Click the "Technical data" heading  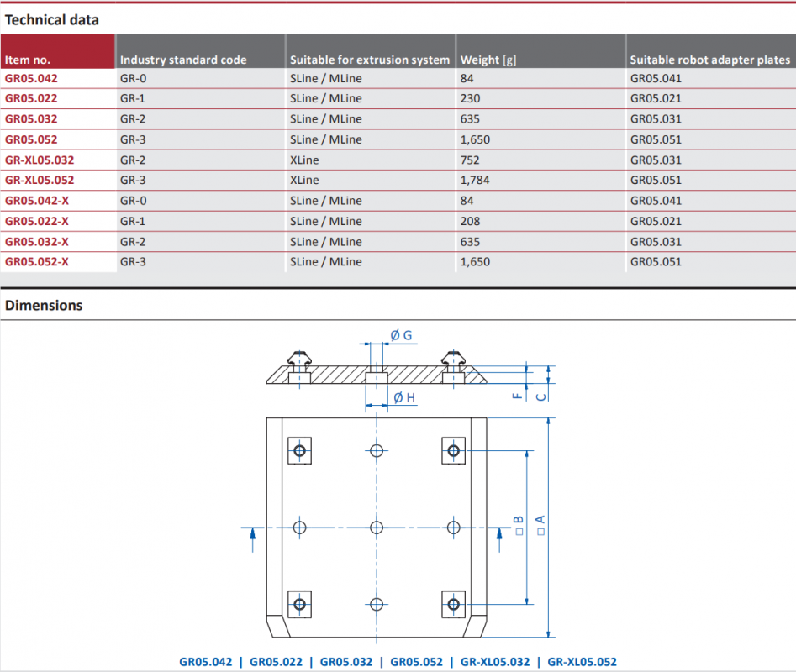click(52, 20)
